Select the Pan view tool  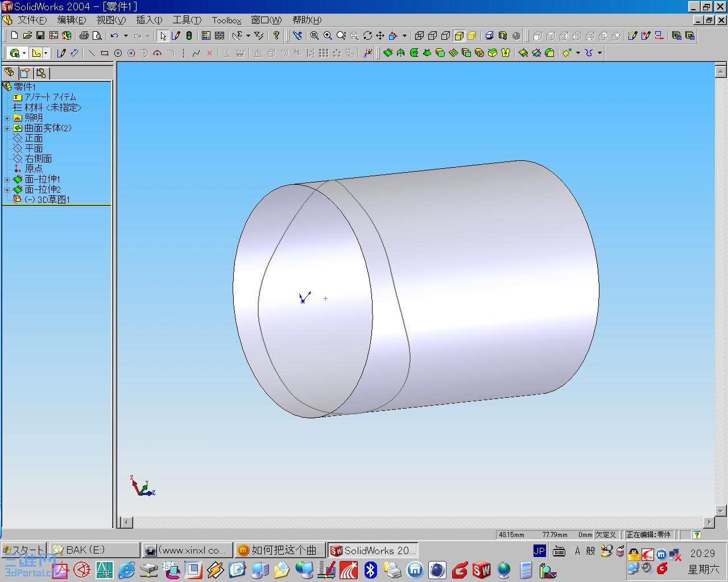tap(380, 36)
